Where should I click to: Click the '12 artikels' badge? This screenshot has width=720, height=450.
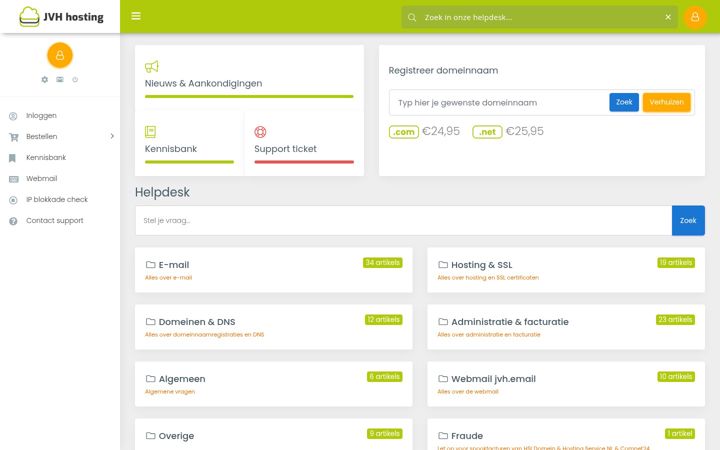(x=383, y=320)
